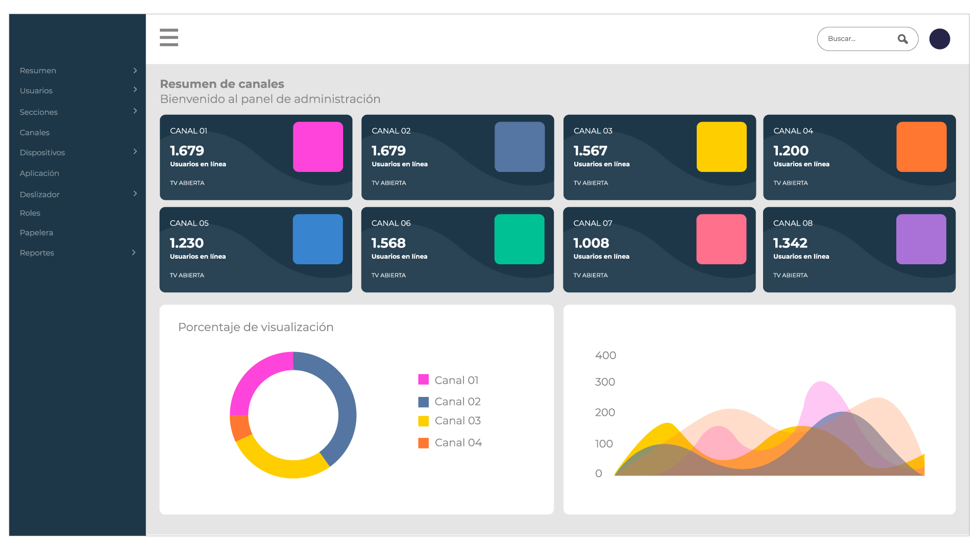Go to Papelera in the sidebar
980x551 pixels.
click(36, 233)
